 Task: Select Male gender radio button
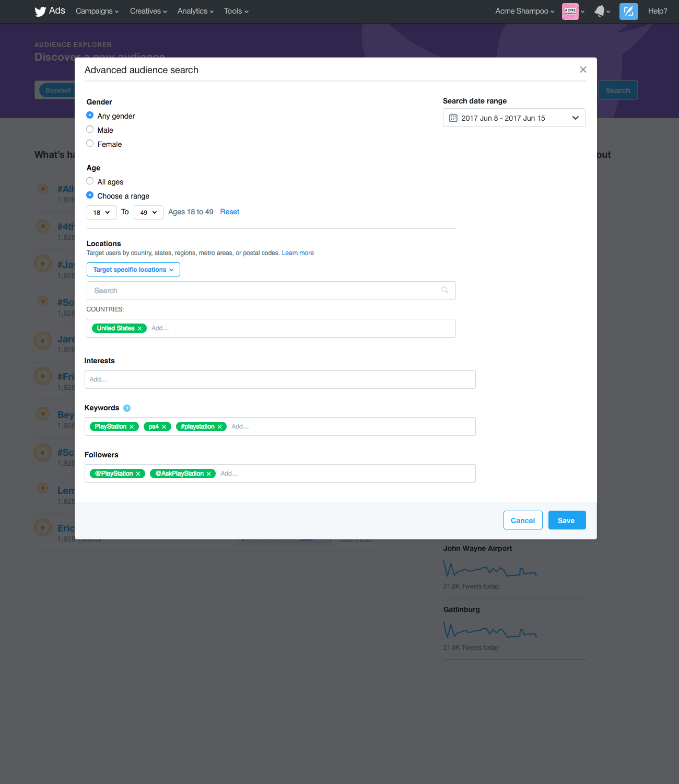(90, 130)
